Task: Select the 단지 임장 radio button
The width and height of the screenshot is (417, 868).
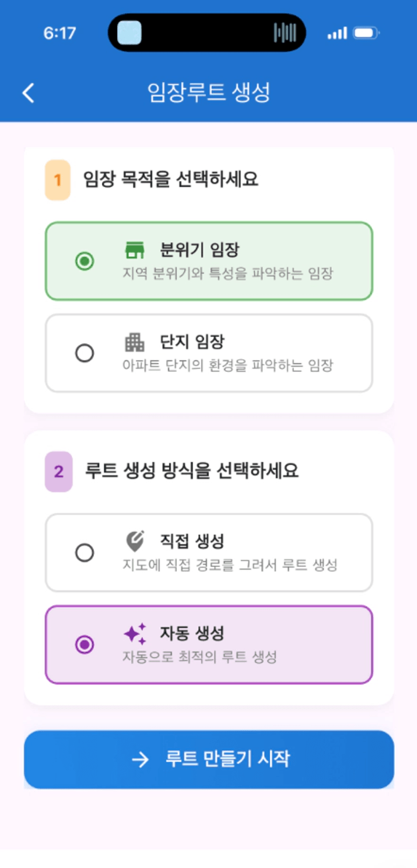Action: pyautogui.click(x=85, y=353)
